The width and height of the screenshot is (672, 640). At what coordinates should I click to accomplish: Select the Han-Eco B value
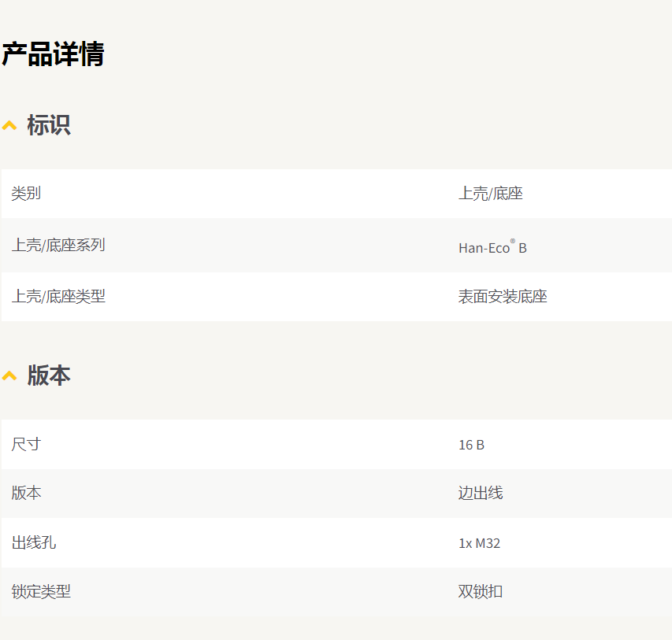coord(492,246)
